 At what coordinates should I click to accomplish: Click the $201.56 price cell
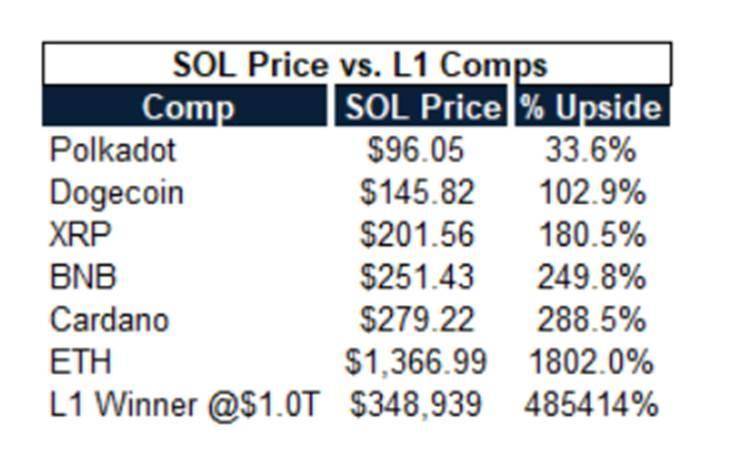(x=416, y=234)
